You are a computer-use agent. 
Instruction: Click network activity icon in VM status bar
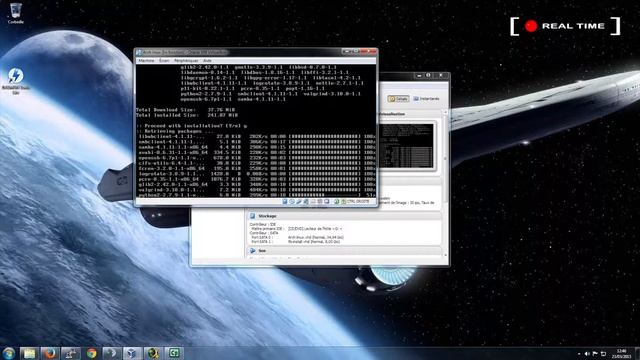[306, 202]
